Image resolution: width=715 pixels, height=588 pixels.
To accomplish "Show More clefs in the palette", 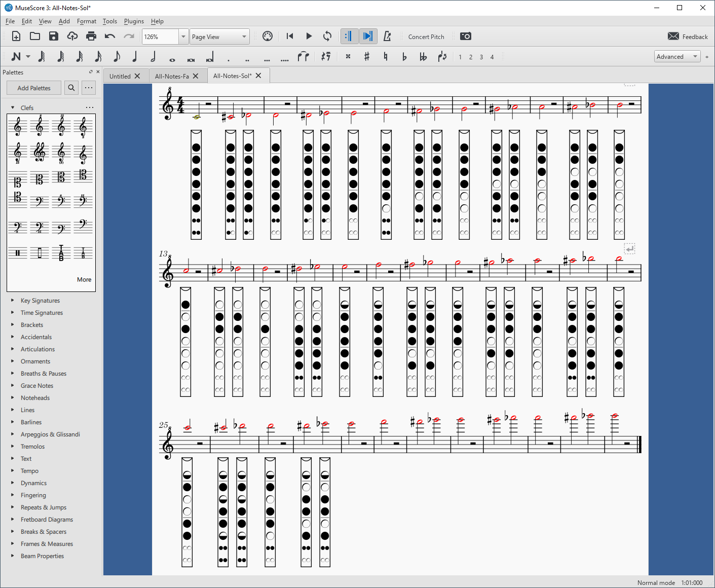I will (84, 279).
